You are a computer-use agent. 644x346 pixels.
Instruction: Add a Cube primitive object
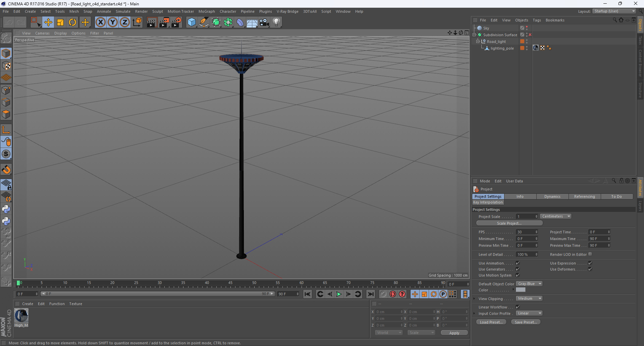coord(192,22)
